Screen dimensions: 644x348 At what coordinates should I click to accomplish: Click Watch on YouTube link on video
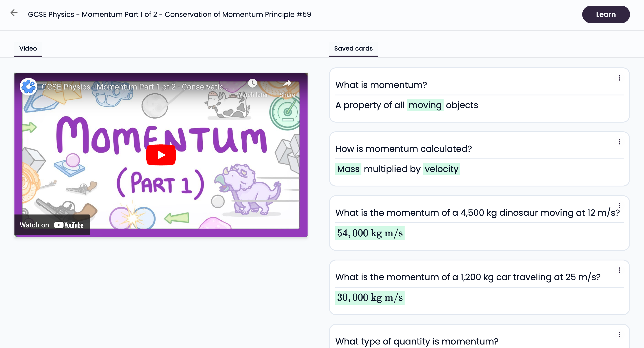point(52,224)
